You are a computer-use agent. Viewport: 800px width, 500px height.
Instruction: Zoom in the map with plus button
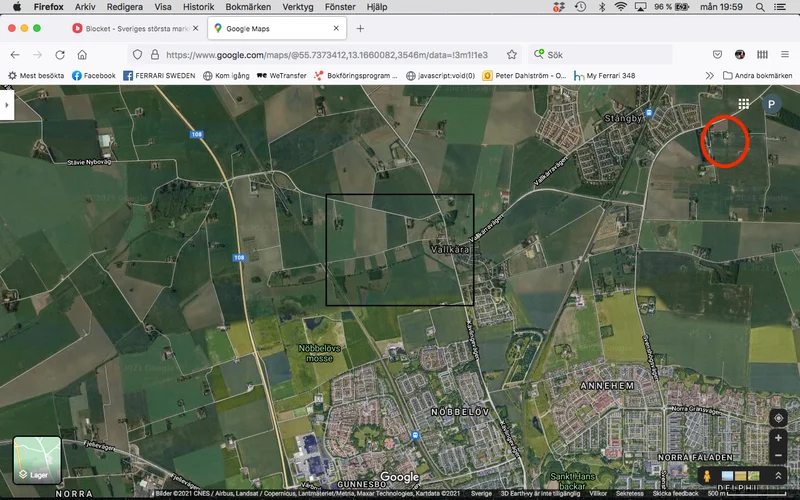pyautogui.click(x=778, y=438)
